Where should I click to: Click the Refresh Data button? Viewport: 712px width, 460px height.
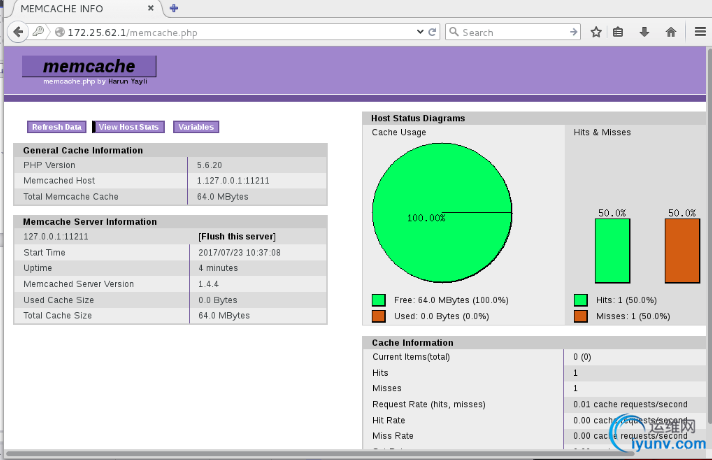[x=56, y=127]
